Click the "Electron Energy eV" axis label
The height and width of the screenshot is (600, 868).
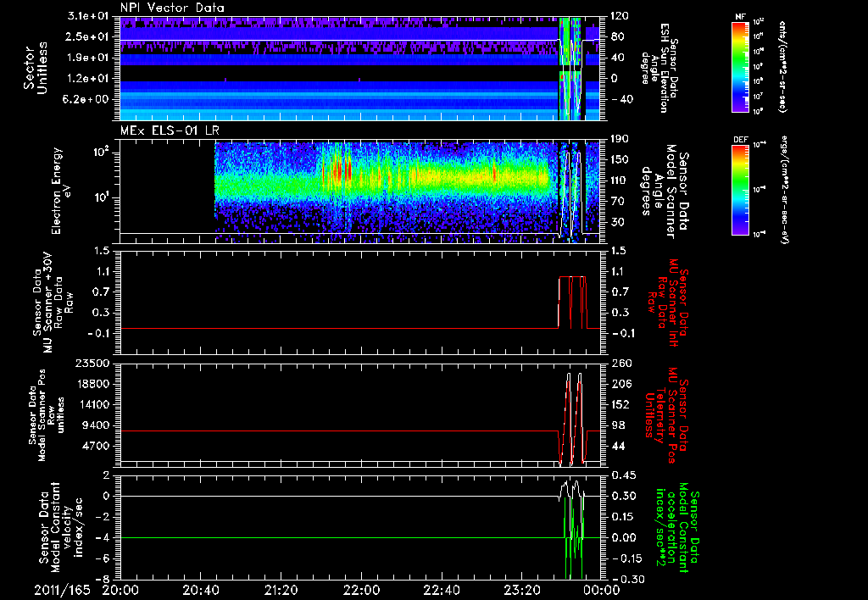point(63,191)
